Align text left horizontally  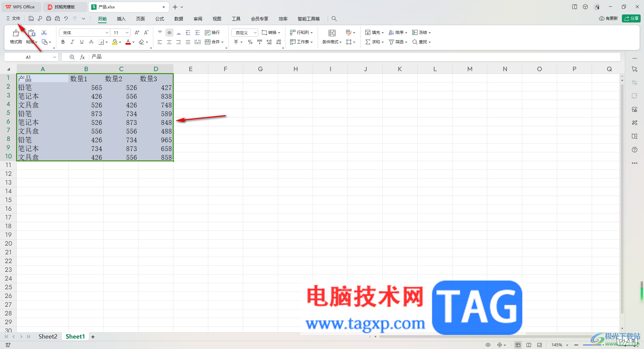click(x=160, y=42)
